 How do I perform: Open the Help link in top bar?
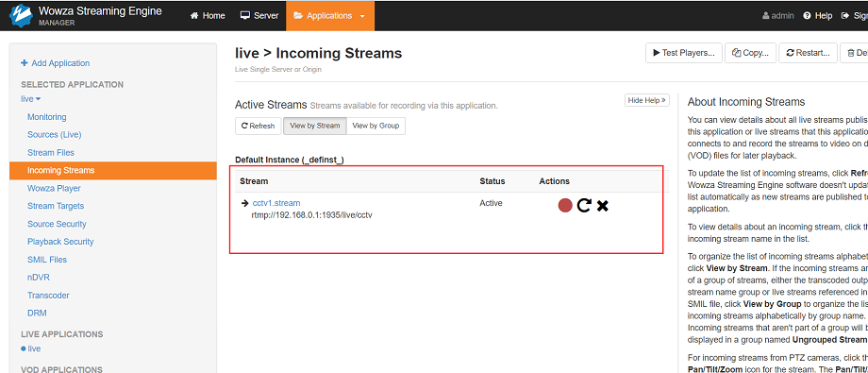point(818,15)
